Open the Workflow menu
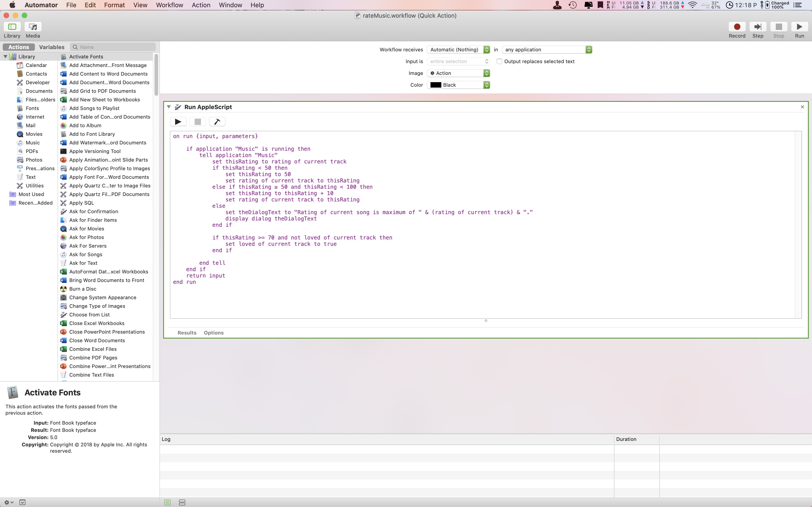The height and width of the screenshot is (507, 812). [169, 5]
